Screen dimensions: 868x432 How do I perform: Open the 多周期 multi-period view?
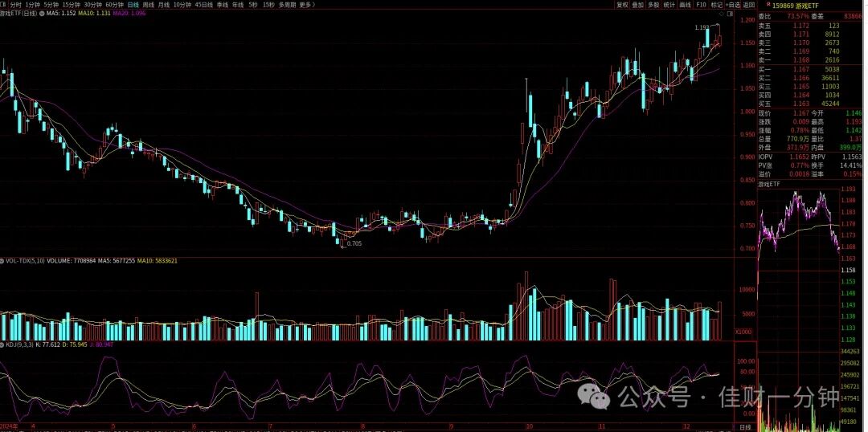[287, 5]
